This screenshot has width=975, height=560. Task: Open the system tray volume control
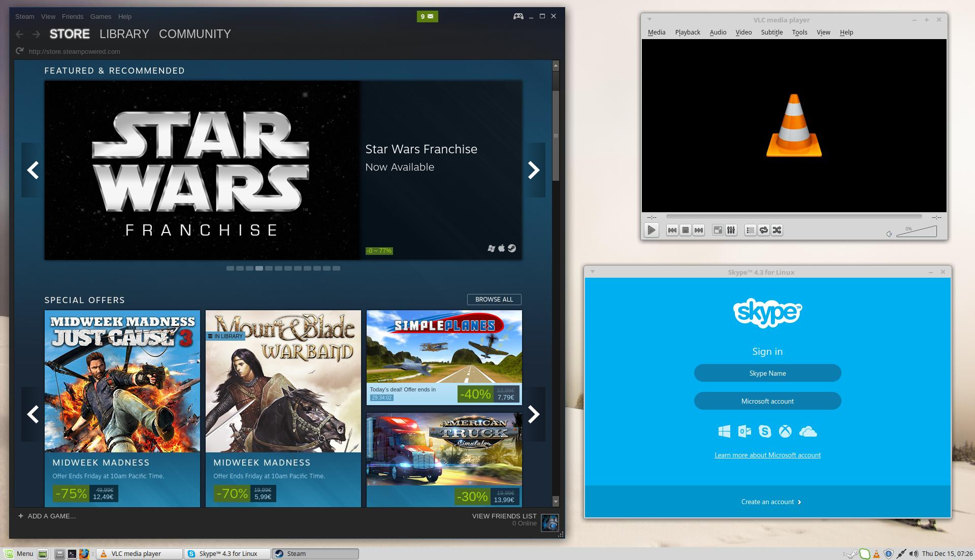(x=913, y=554)
